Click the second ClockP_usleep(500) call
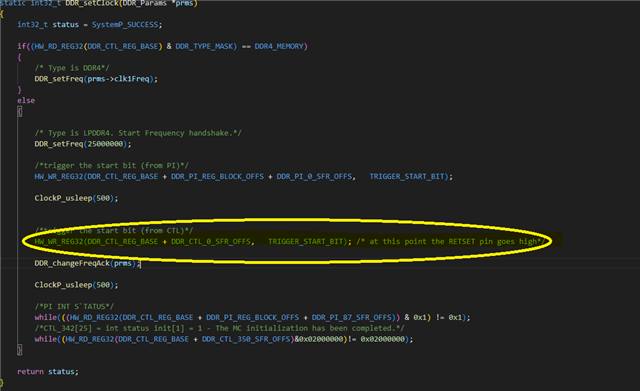Screen dimensions: 640x391 point(76,285)
